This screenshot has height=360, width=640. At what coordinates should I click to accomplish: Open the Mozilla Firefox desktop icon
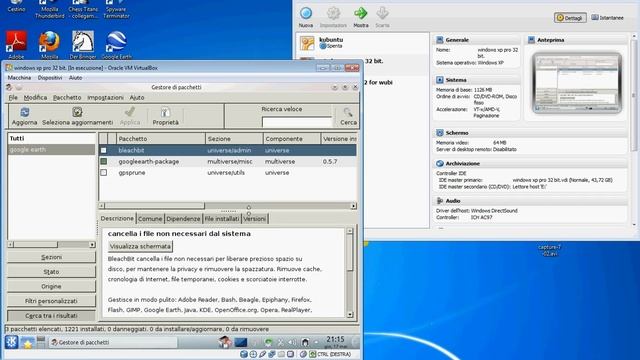(x=49, y=42)
